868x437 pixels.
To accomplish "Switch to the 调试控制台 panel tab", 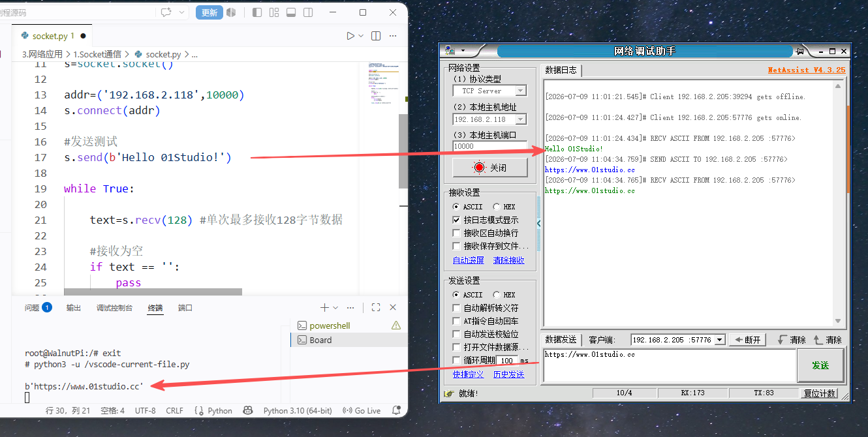I will (x=114, y=308).
